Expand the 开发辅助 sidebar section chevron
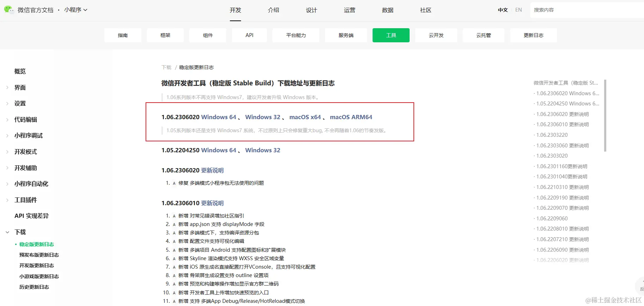 [7, 168]
